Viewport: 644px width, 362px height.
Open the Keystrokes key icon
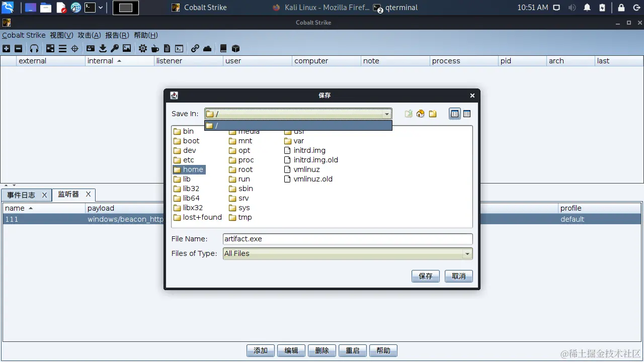click(115, 49)
